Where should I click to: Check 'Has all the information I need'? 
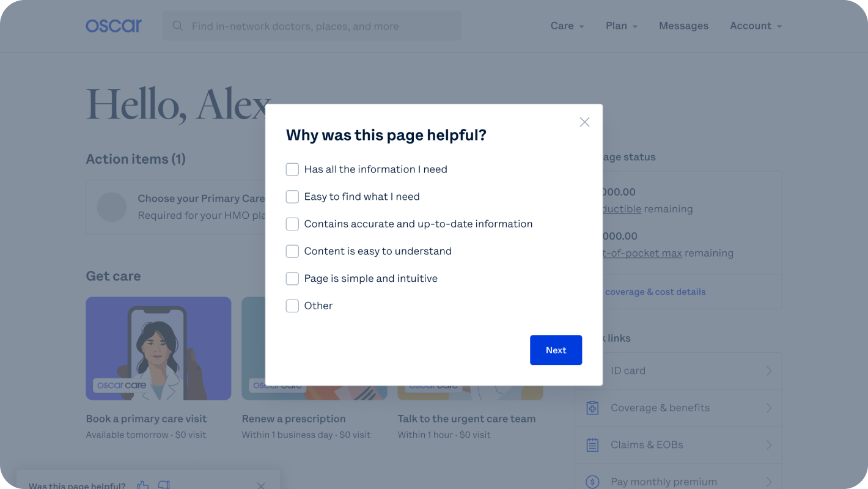[x=292, y=169]
